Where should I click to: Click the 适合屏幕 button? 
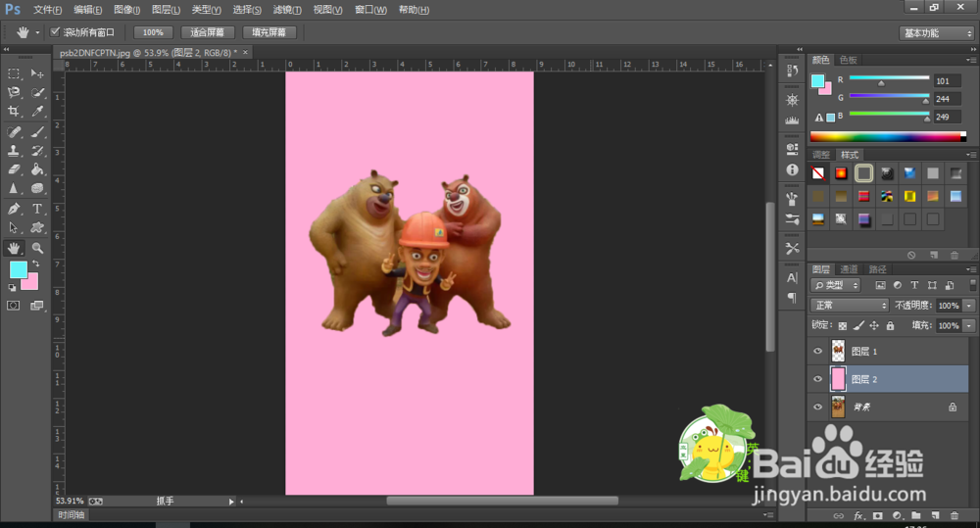coord(208,32)
